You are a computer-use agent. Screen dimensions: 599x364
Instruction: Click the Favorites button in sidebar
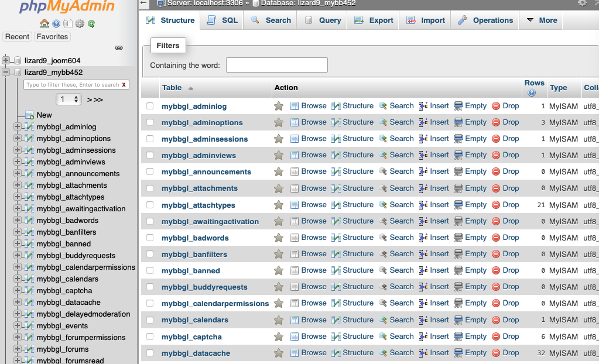[x=52, y=37]
